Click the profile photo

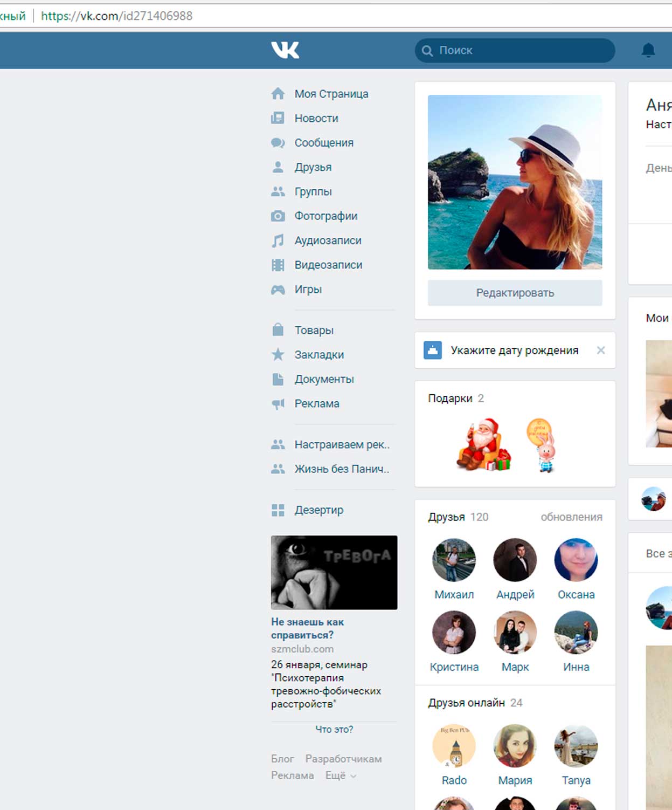[x=515, y=182]
